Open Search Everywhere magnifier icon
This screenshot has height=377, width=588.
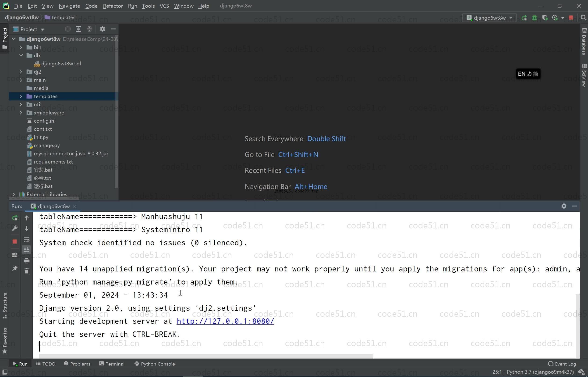(583, 18)
